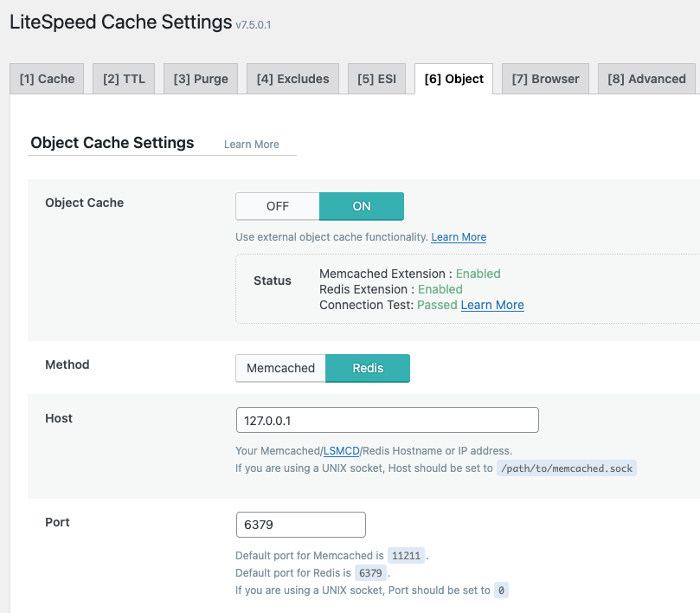Viewport: 700px width, 613px height.
Task: Follow the LSMCD link
Action: (341, 451)
